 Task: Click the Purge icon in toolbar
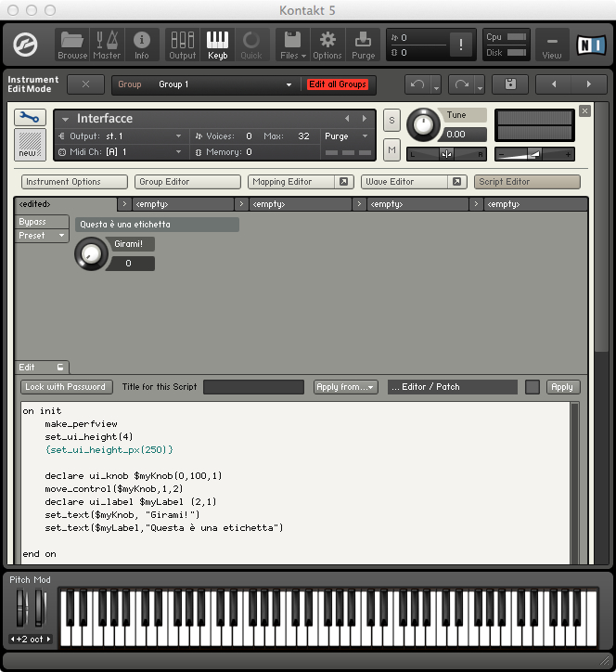363,43
